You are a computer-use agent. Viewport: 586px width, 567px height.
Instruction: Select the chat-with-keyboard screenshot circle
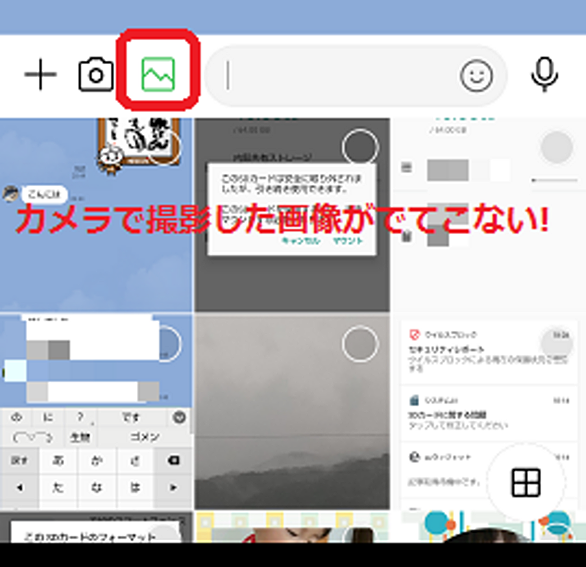pos(164,344)
